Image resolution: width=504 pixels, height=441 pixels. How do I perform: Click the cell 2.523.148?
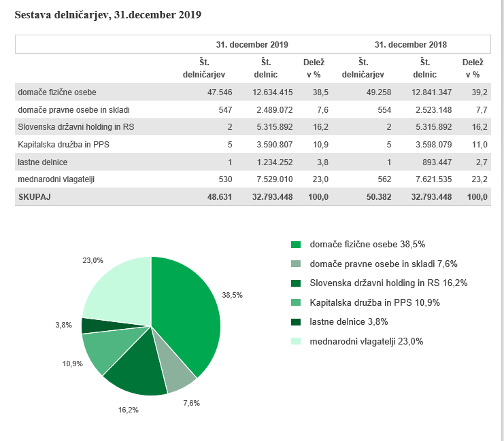pyautogui.click(x=434, y=110)
